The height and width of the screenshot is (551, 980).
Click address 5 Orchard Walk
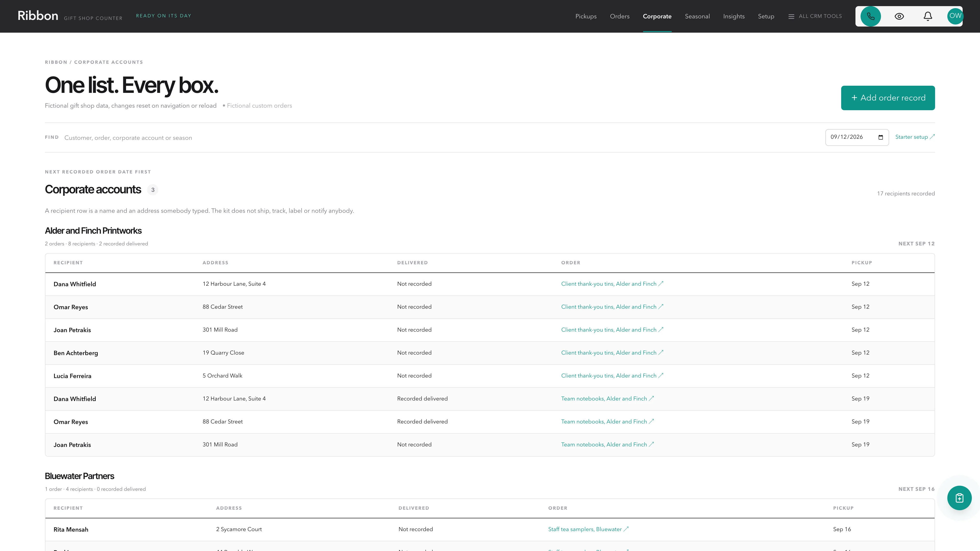(x=222, y=376)
